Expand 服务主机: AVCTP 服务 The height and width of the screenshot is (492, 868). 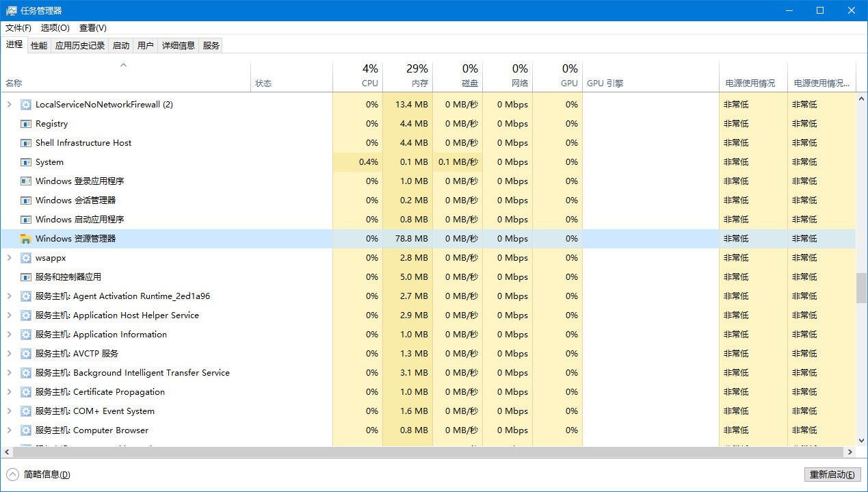tap(9, 354)
